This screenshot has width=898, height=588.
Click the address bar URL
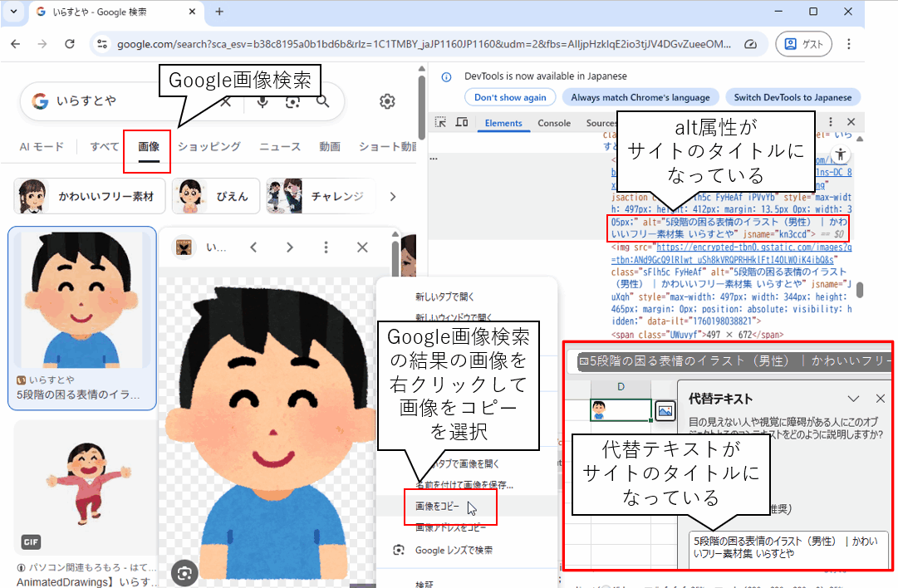(424, 44)
